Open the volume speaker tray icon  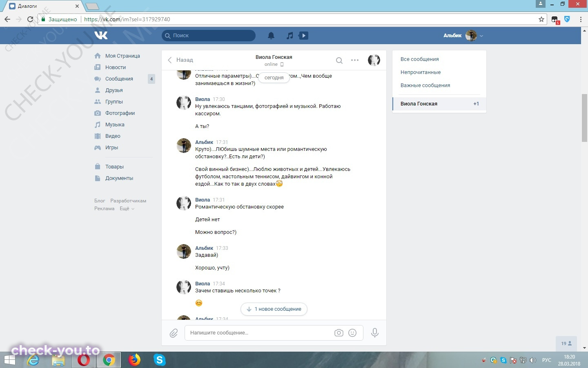pos(532,360)
